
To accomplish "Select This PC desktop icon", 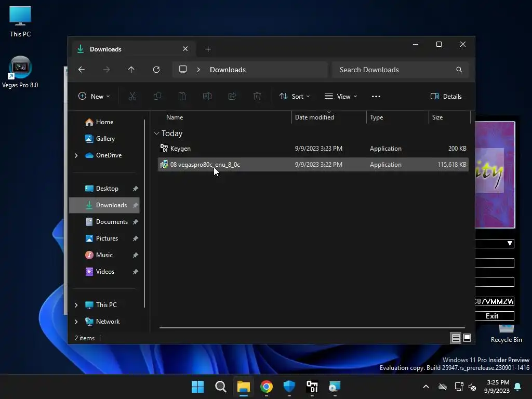I will tap(20, 22).
